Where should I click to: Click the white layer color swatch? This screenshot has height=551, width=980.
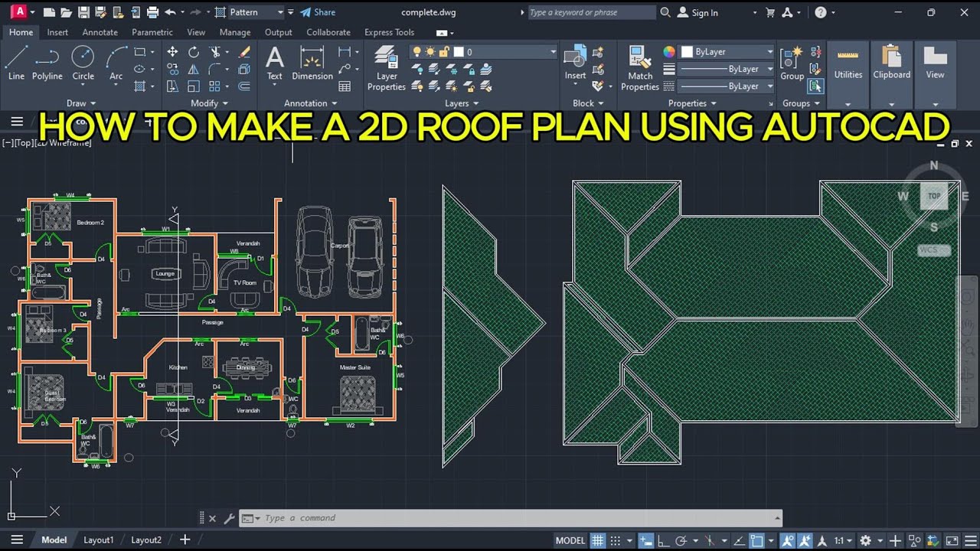pos(459,52)
